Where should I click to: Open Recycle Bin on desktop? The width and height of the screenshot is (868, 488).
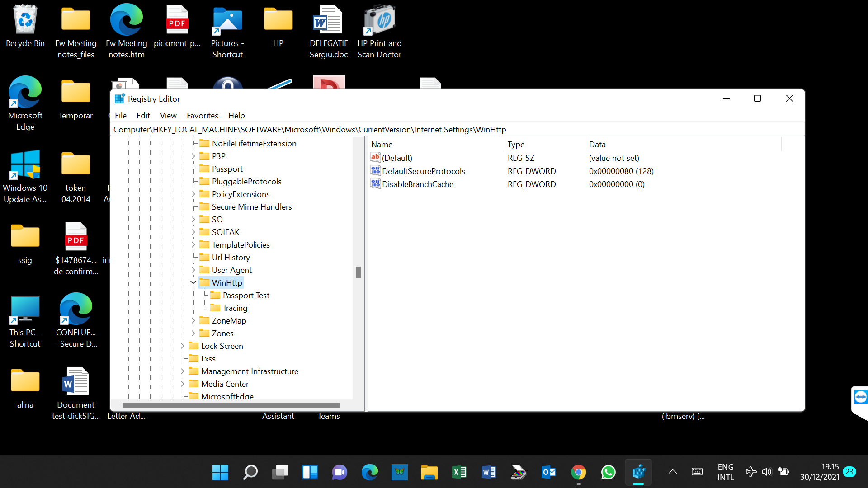pyautogui.click(x=25, y=26)
